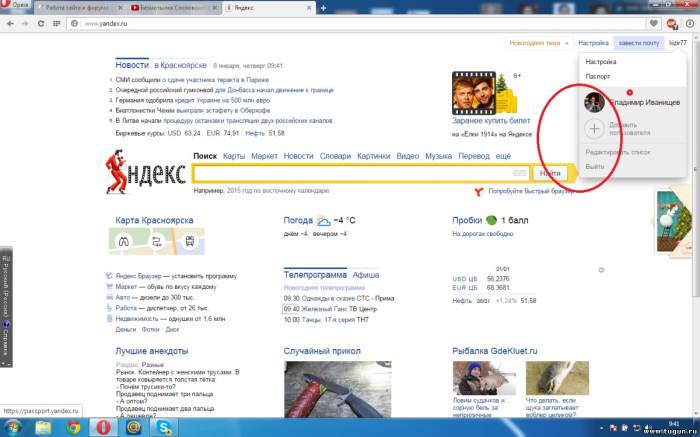Open Карта Красноярска heading
The height and width of the screenshot is (437, 700).
click(x=154, y=221)
